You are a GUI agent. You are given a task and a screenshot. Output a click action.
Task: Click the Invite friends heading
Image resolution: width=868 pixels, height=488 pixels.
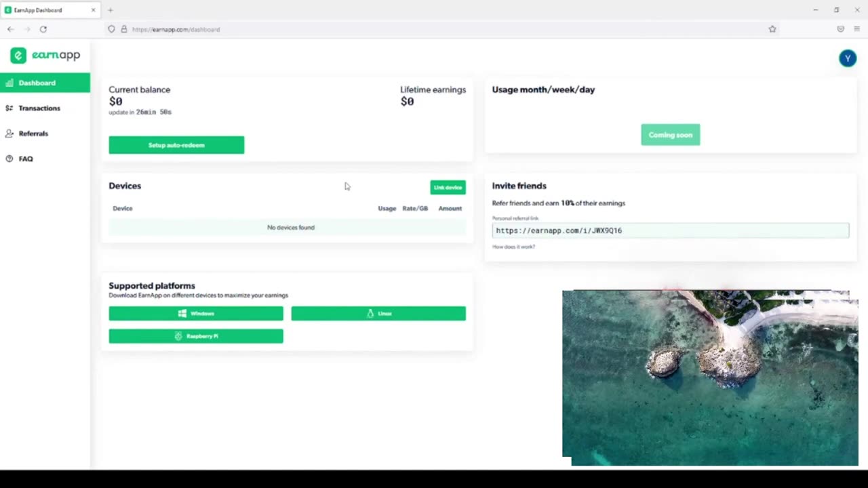pos(519,186)
